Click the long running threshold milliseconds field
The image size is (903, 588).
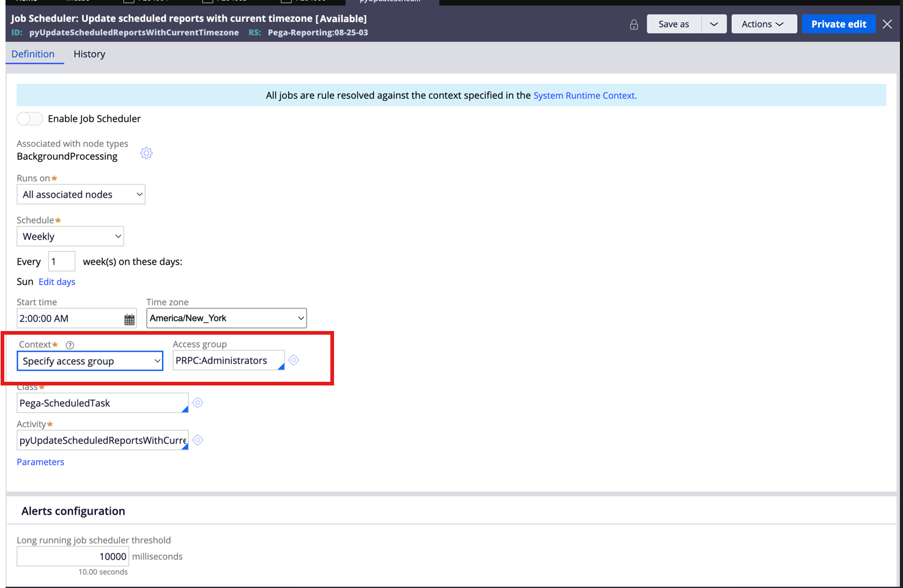[73, 556]
